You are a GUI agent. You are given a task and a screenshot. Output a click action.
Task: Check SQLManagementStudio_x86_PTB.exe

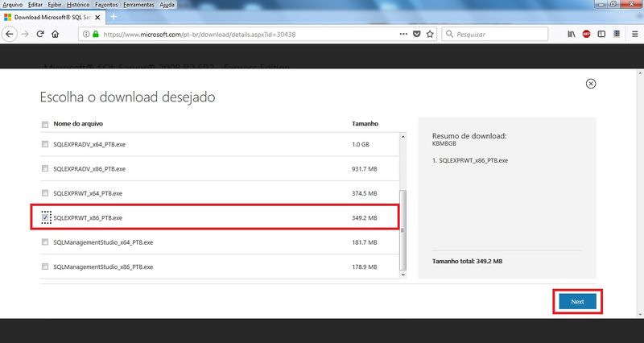tap(45, 267)
